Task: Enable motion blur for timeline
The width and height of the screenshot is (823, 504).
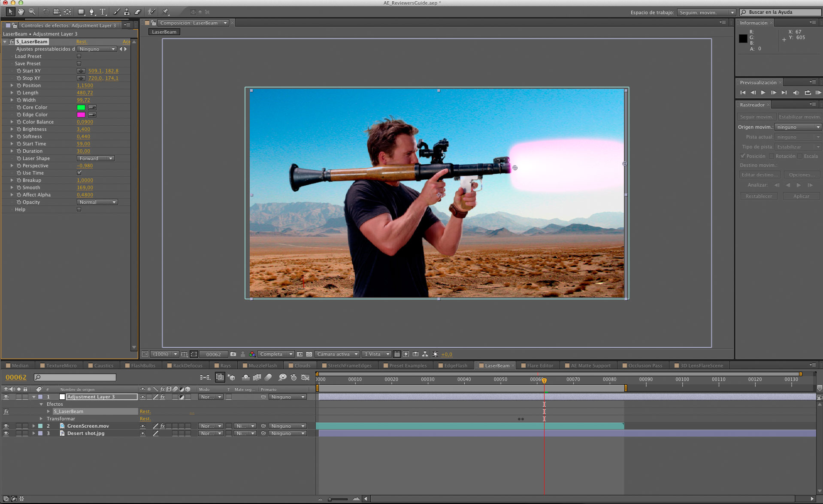Action: (268, 377)
